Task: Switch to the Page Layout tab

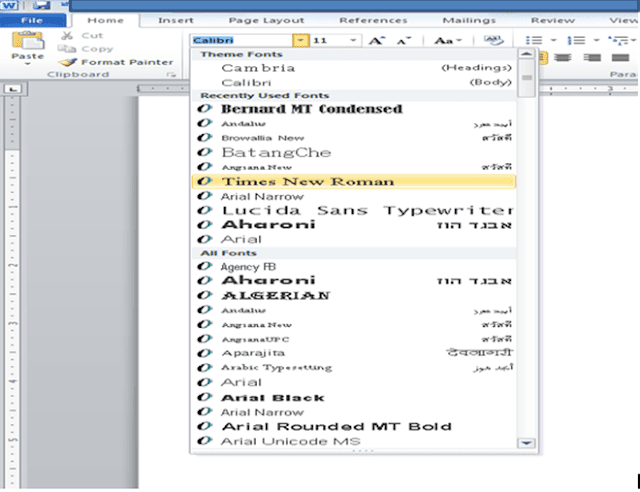Action: [266, 20]
